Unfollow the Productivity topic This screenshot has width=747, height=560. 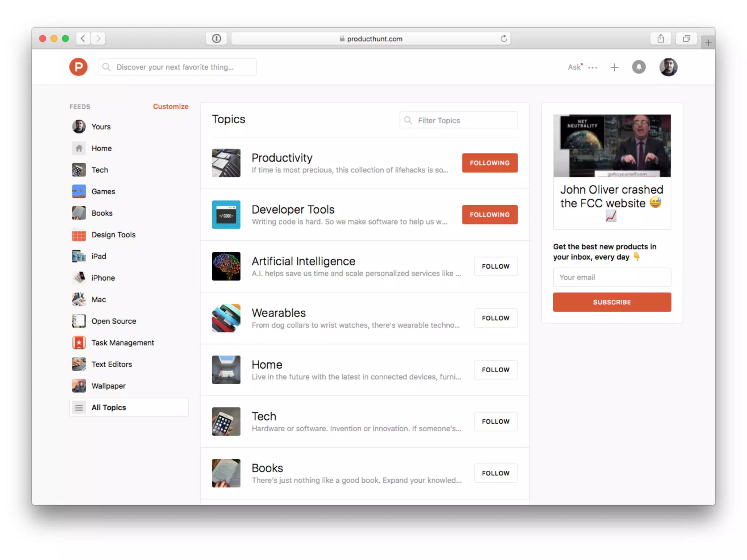point(489,163)
